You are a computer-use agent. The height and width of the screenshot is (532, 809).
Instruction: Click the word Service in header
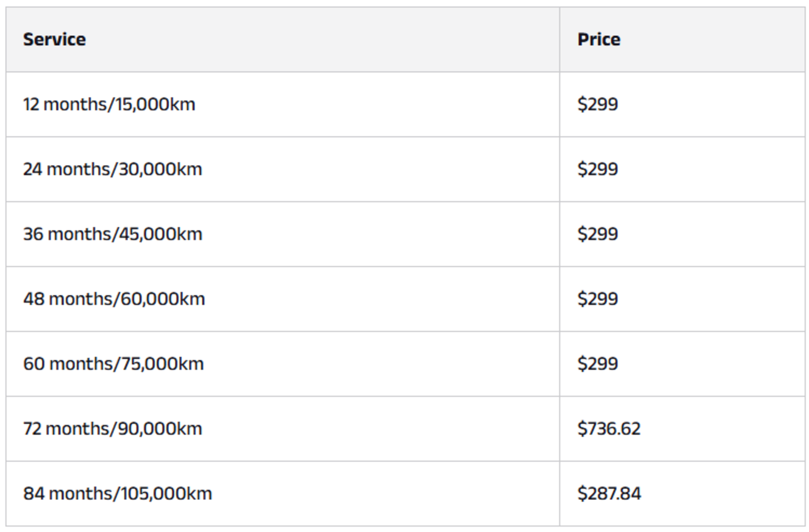(x=54, y=39)
